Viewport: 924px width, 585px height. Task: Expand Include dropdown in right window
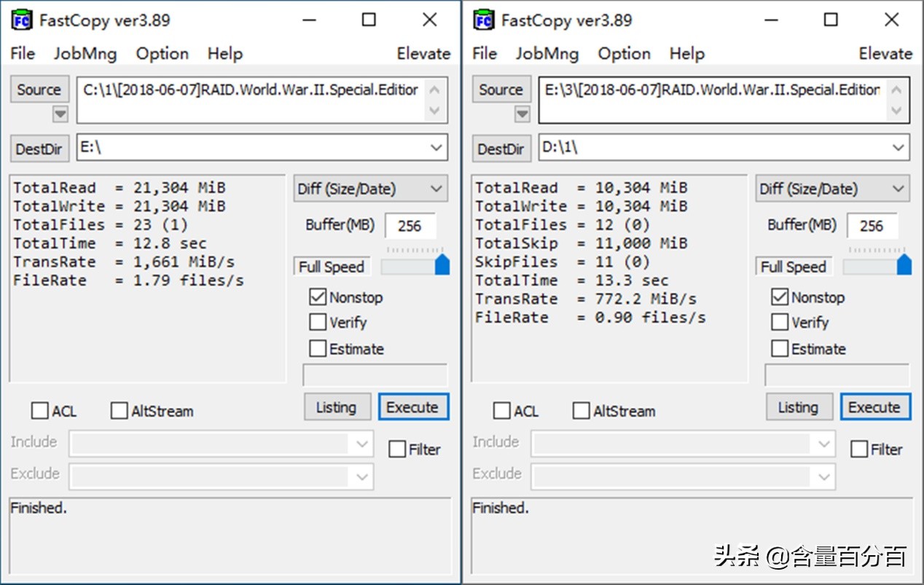pyautogui.click(x=824, y=444)
